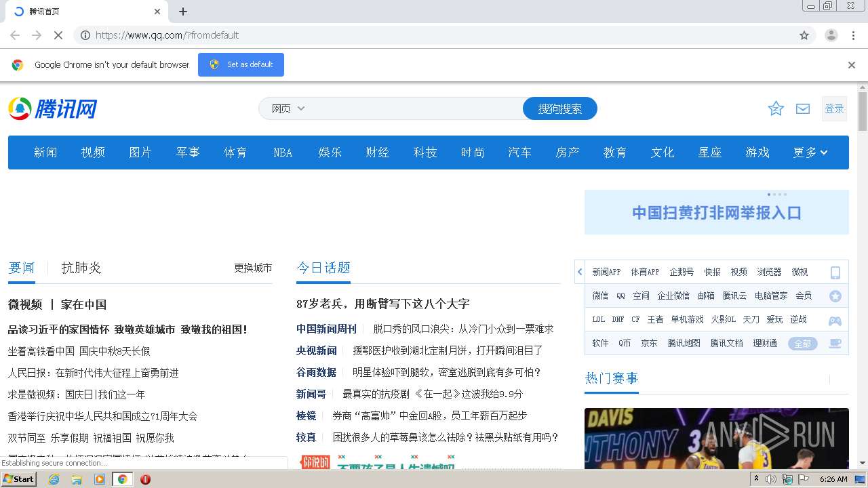868x488 pixels.
Task: Open the mail envelope icon
Action: [x=803, y=108]
